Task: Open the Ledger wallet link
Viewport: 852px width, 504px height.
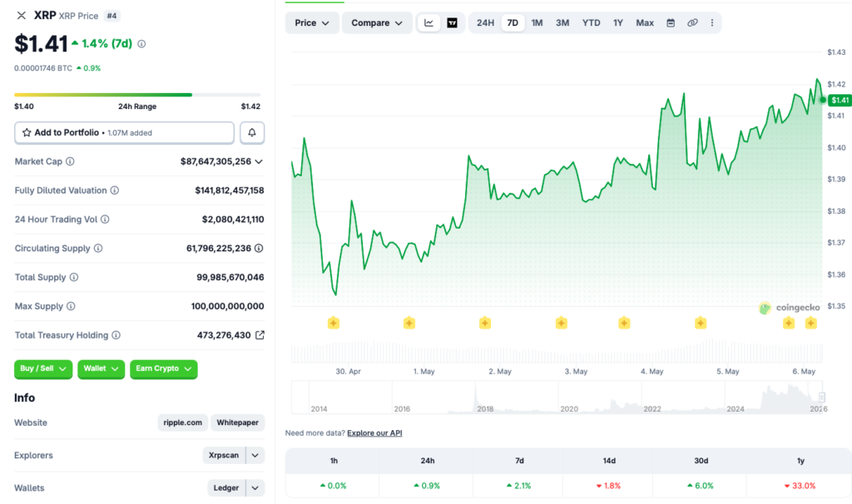Action: (x=226, y=487)
